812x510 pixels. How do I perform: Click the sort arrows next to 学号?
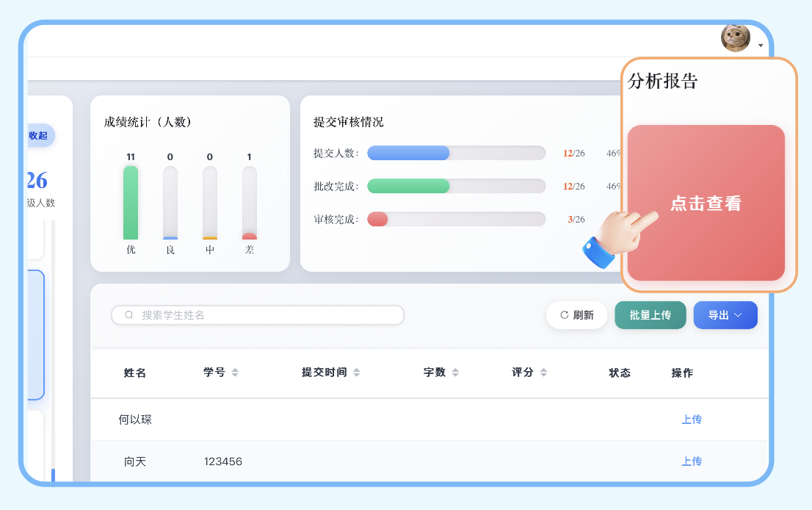(235, 373)
